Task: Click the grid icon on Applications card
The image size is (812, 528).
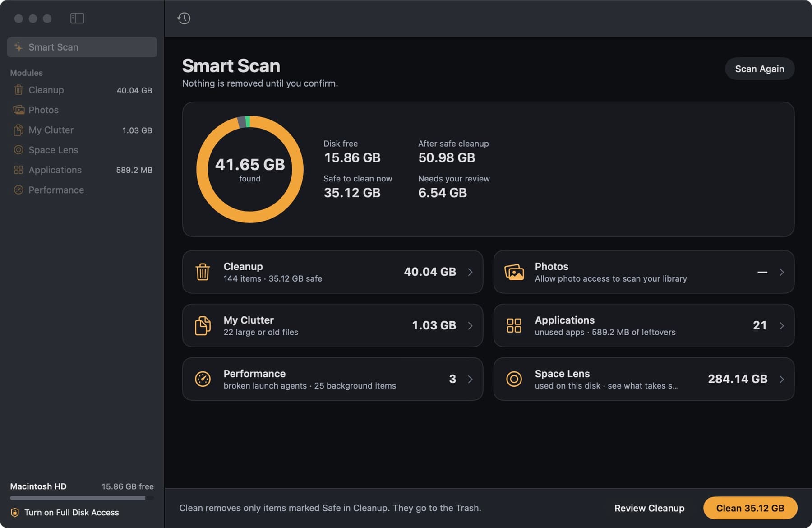Action: 514,325
